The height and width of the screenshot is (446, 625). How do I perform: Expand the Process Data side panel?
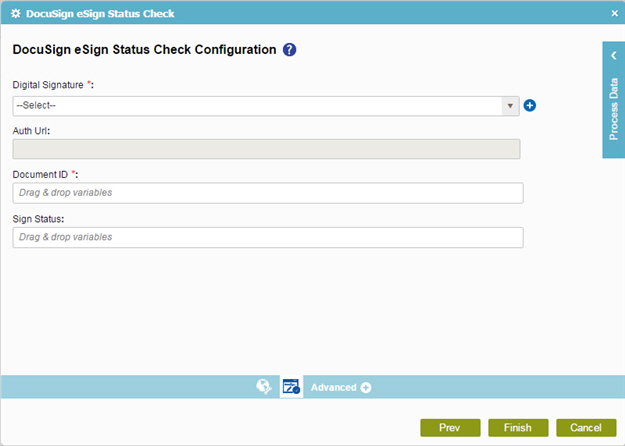click(614, 56)
